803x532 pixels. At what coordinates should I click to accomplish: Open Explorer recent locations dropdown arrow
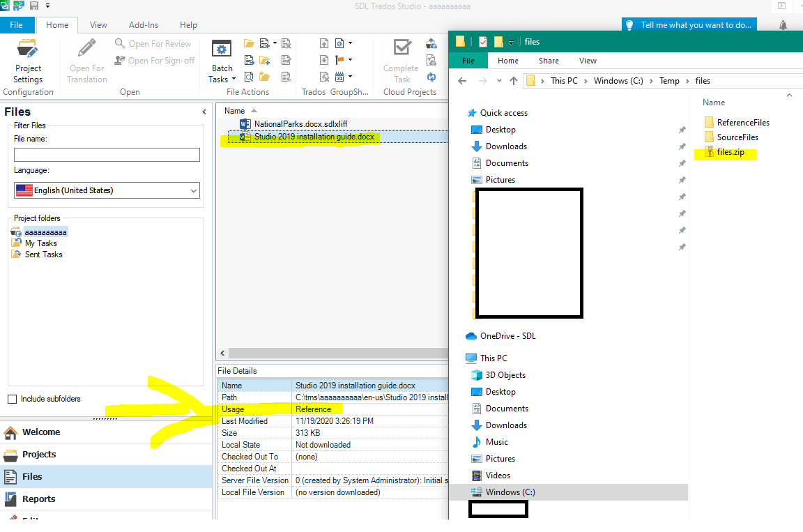pos(499,81)
